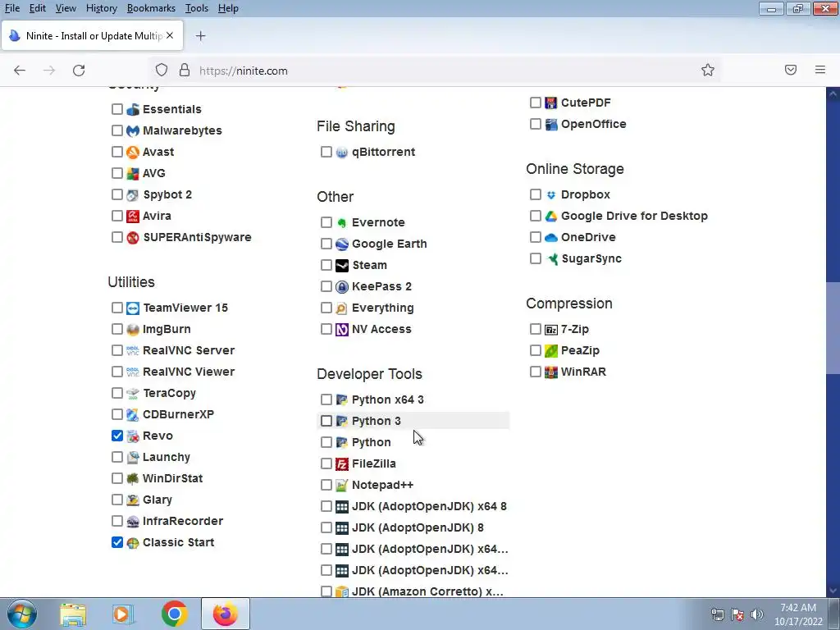This screenshot has height=630, width=840.
Task: Select the Ninite browser tab
Action: pyautogui.click(x=92, y=36)
